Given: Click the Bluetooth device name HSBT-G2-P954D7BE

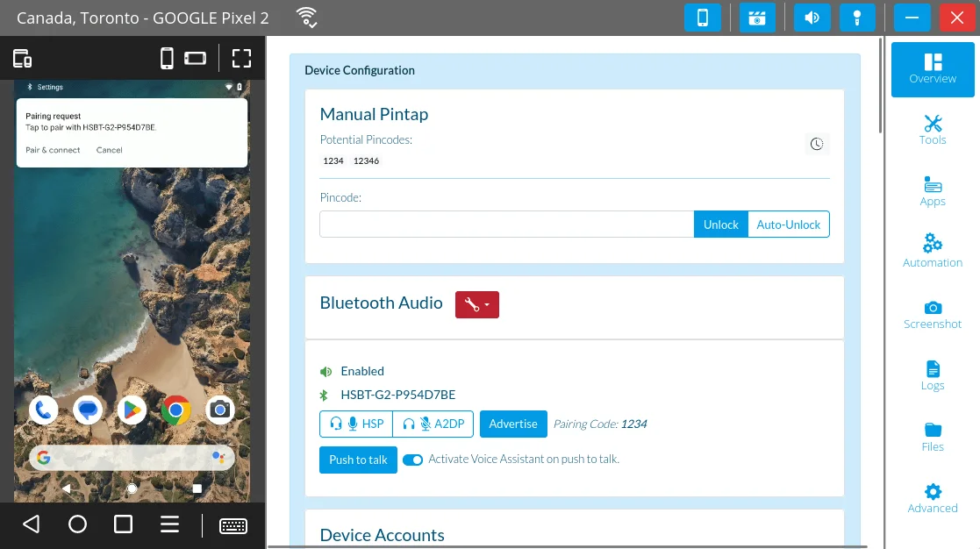Looking at the screenshot, I should 398,395.
